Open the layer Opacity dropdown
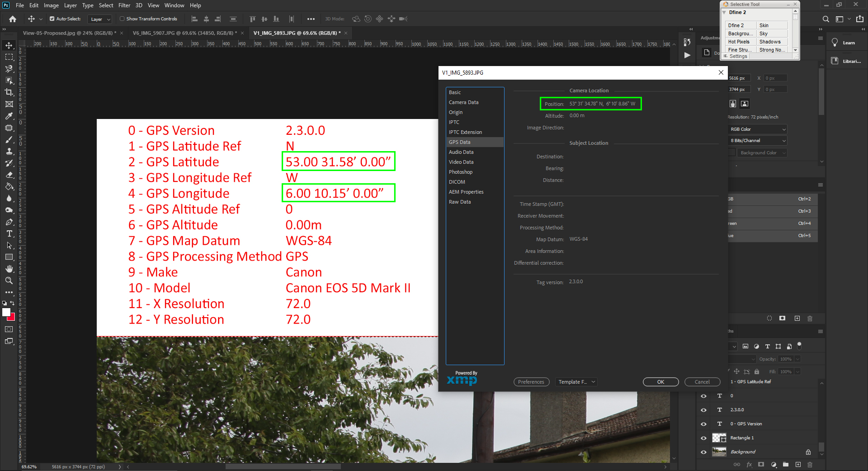 coord(797,359)
